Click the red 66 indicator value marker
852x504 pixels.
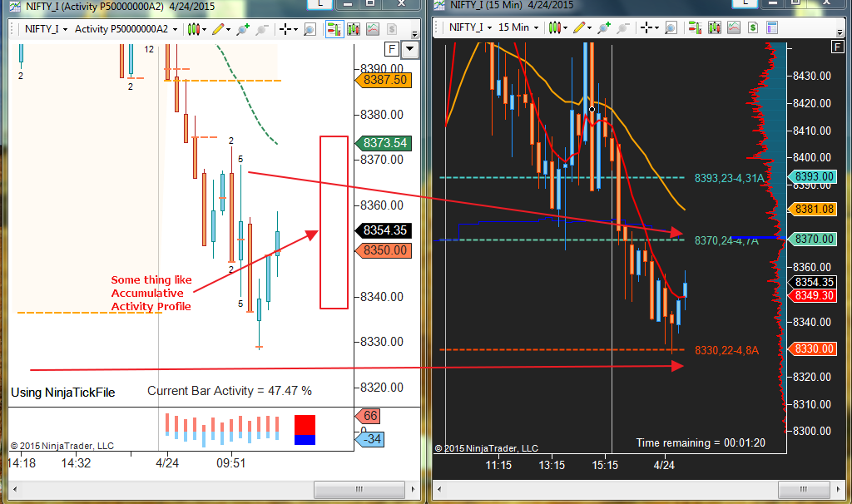click(x=368, y=416)
